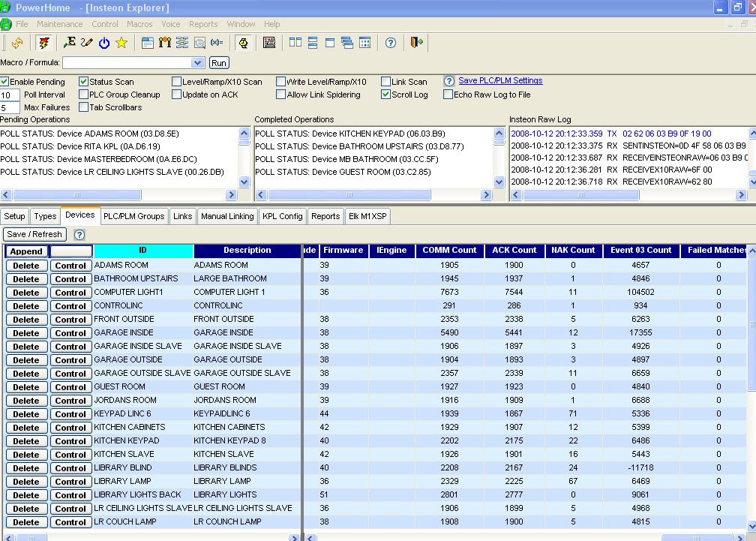
Task: Click Completed Operations horizontal scrollbar thumb
Action: [349, 195]
